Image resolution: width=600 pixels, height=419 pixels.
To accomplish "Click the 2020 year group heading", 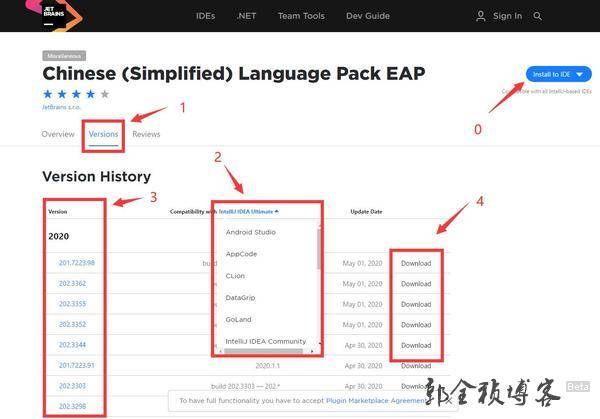I will point(59,236).
